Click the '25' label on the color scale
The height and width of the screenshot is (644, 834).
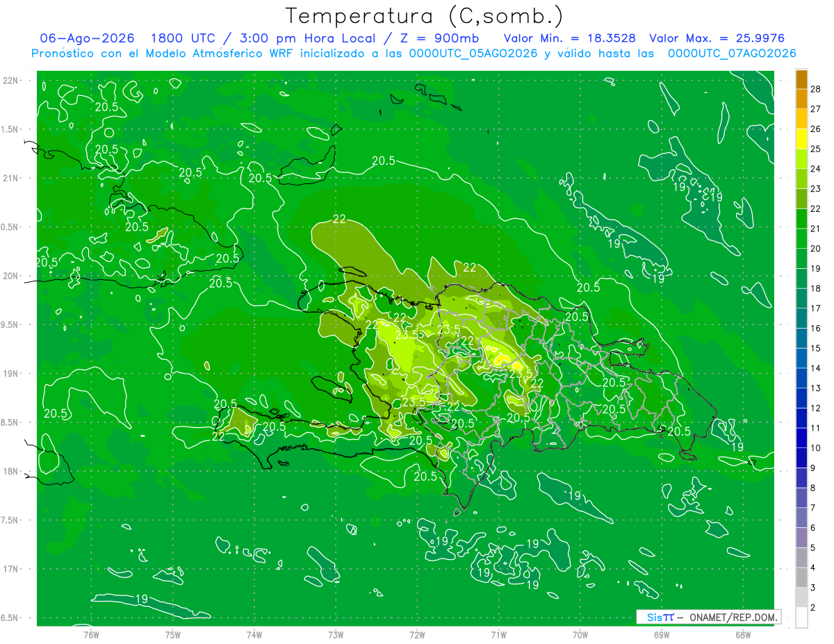tap(815, 149)
